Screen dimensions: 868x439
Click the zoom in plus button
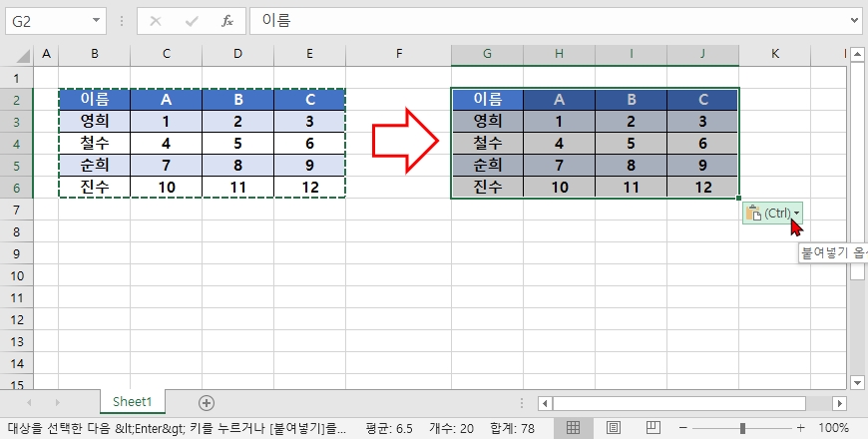(x=800, y=428)
